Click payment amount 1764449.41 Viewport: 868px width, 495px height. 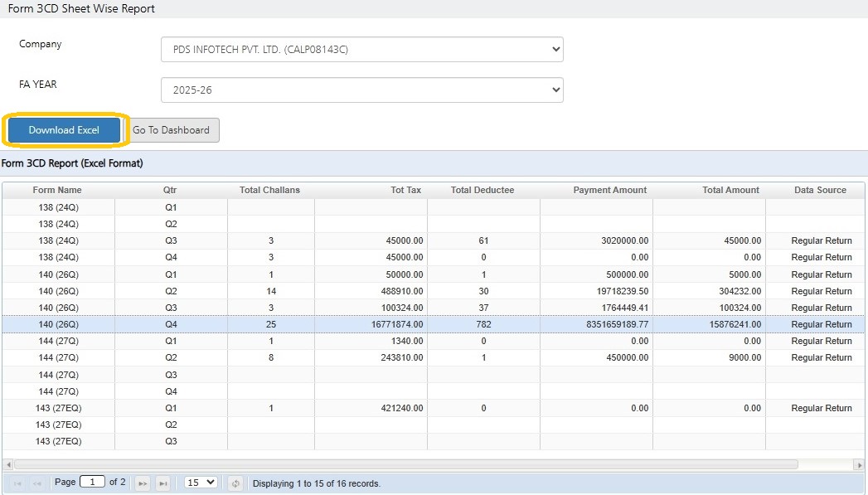[x=625, y=308]
